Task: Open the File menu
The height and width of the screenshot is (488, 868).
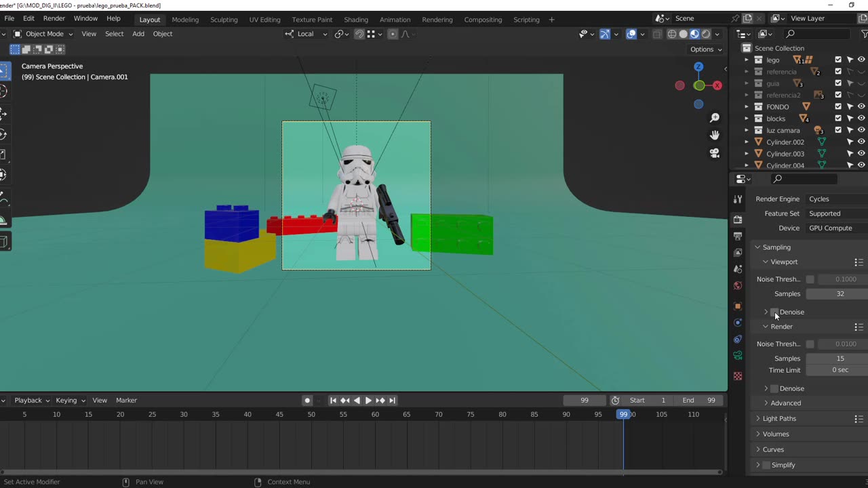Action: coord(9,18)
